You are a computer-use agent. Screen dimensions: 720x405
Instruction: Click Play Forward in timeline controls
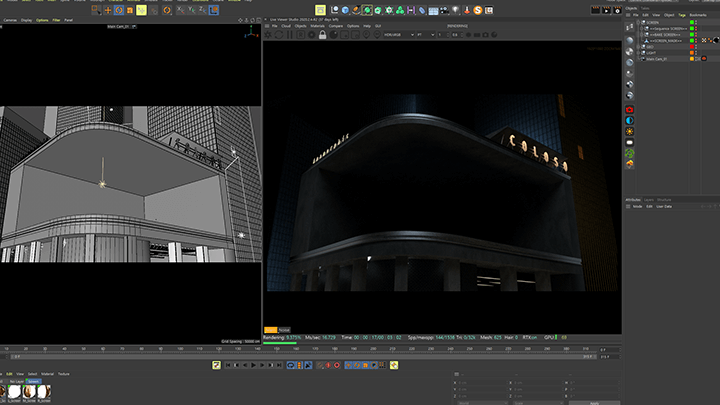tap(253, 365)
